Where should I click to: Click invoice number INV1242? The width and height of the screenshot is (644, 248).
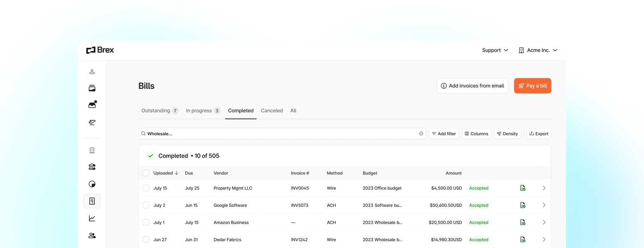pos(299,239)
